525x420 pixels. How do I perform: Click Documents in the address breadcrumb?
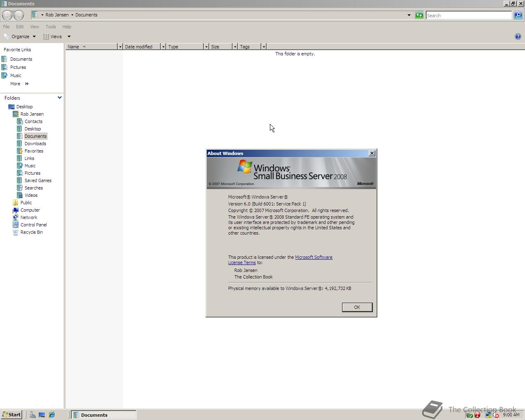pyautogui.click(x=86, y=15)
